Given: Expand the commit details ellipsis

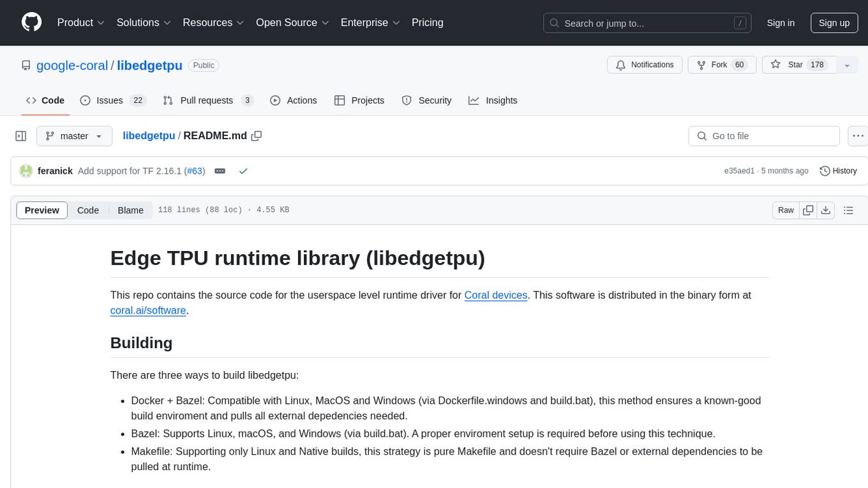Looking at the screenshot, I should (x=220, y=171).
